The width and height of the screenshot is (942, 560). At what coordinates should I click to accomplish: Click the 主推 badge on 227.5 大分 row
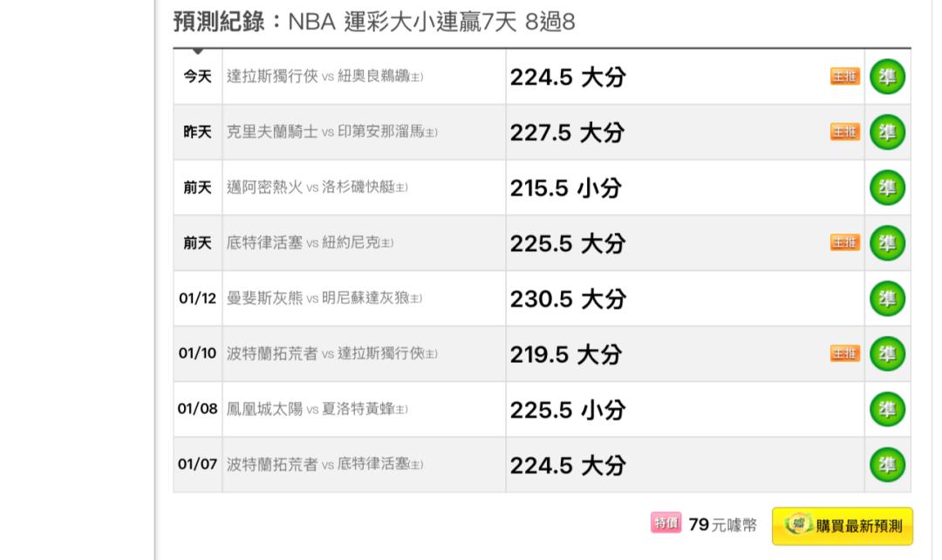[844, 133]
